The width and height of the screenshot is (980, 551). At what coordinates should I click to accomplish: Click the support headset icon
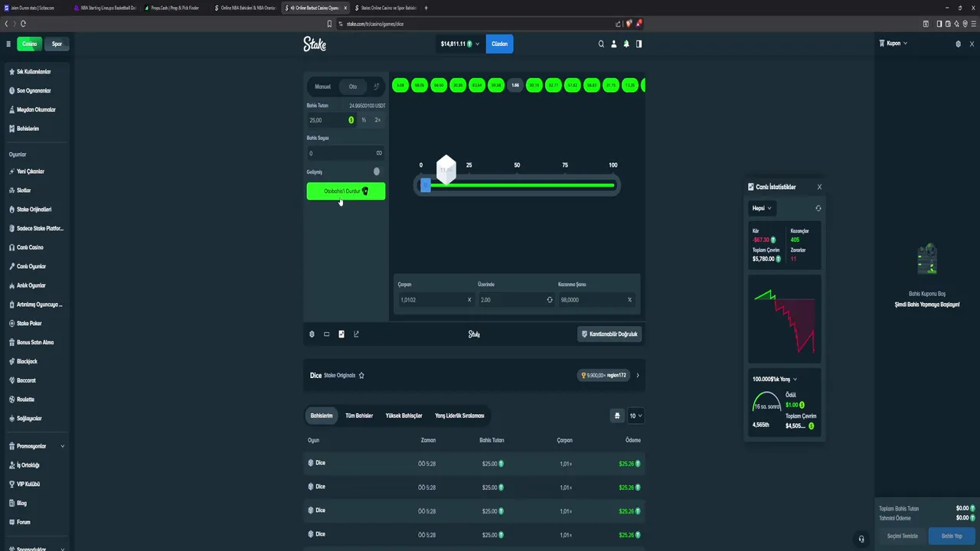click(x=861, y=539)
